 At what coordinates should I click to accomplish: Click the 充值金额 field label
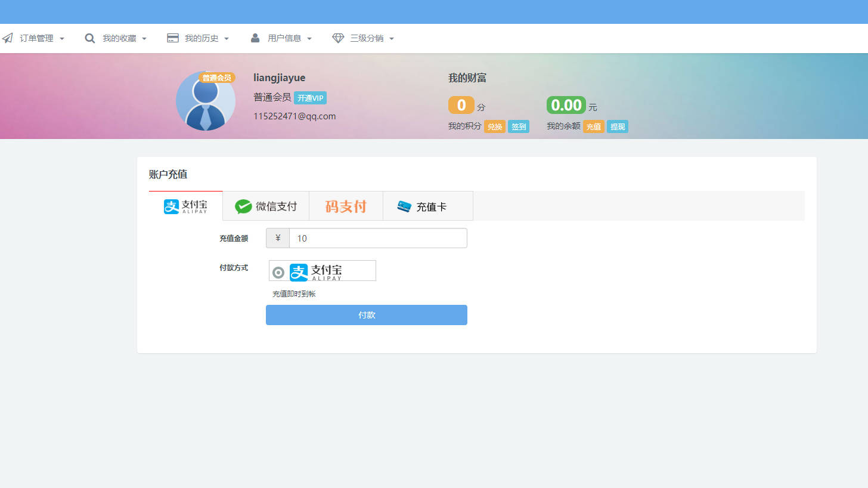point(234,238)
